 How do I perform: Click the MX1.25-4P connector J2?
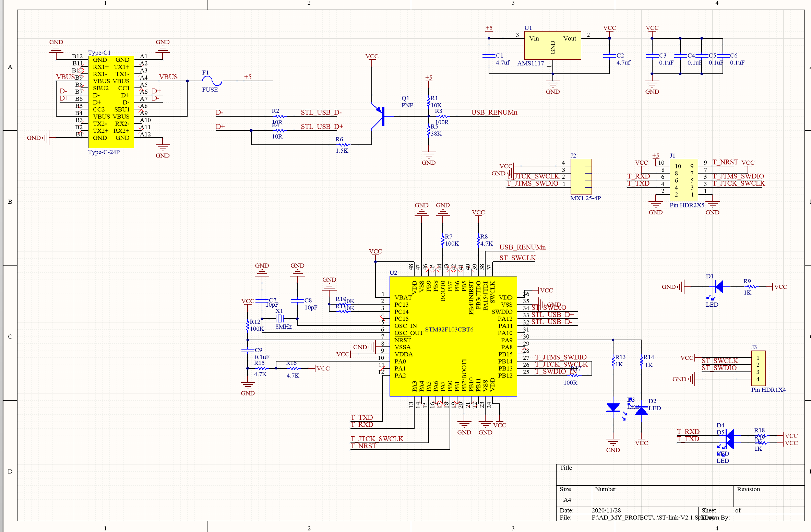(x=582, y=177)
